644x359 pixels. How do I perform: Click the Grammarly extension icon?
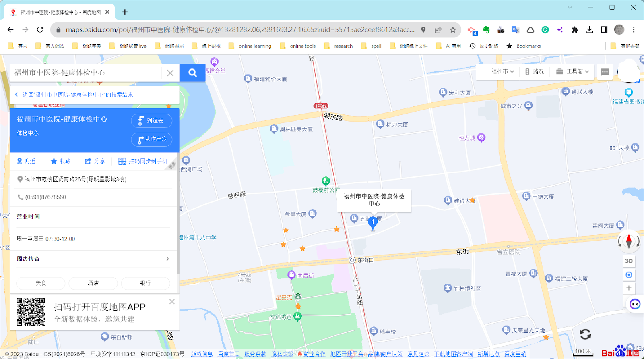[x=545, y=29]
